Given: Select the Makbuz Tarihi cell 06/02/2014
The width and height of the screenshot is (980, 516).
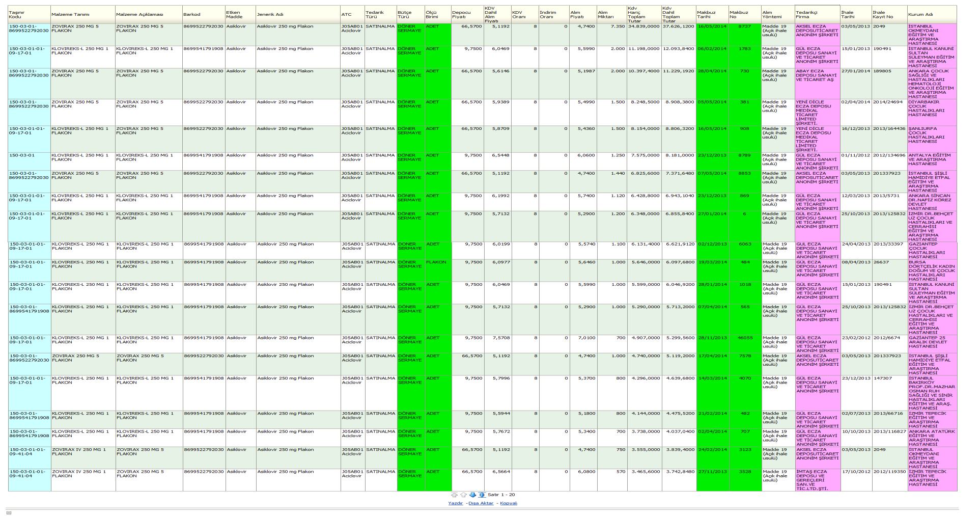Looking at the screenshot, I should click(x=712, y=57).
